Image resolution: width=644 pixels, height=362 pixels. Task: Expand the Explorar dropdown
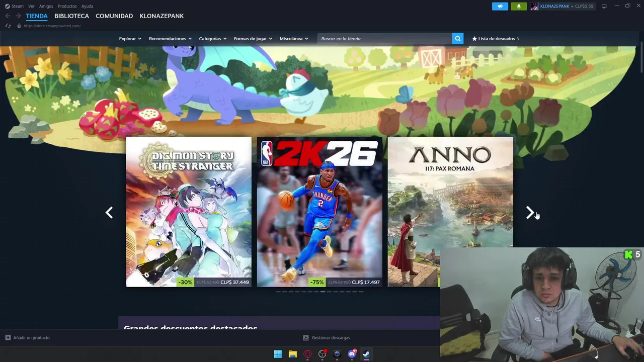130,39
